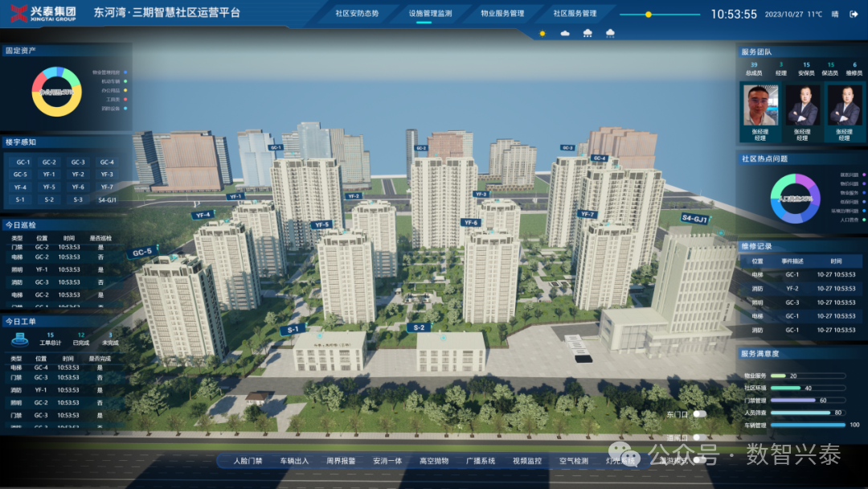Select YF-5 in the 楼宇感知 grid
This screenshot has width=868, height=489.
[49, 187]
